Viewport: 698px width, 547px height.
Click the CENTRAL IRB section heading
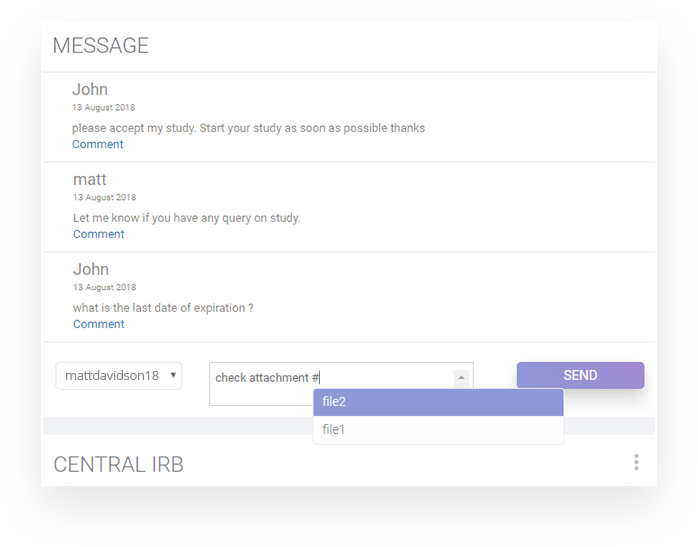[118, 465]
